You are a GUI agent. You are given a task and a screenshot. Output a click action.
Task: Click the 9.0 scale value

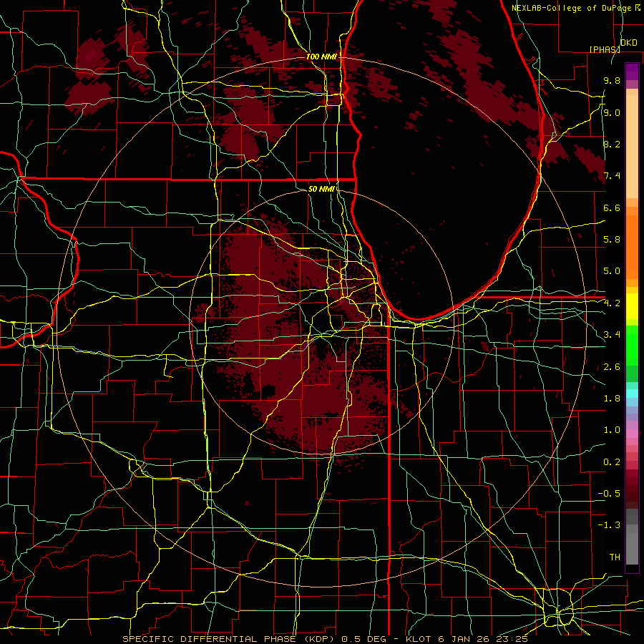[612, 112]
